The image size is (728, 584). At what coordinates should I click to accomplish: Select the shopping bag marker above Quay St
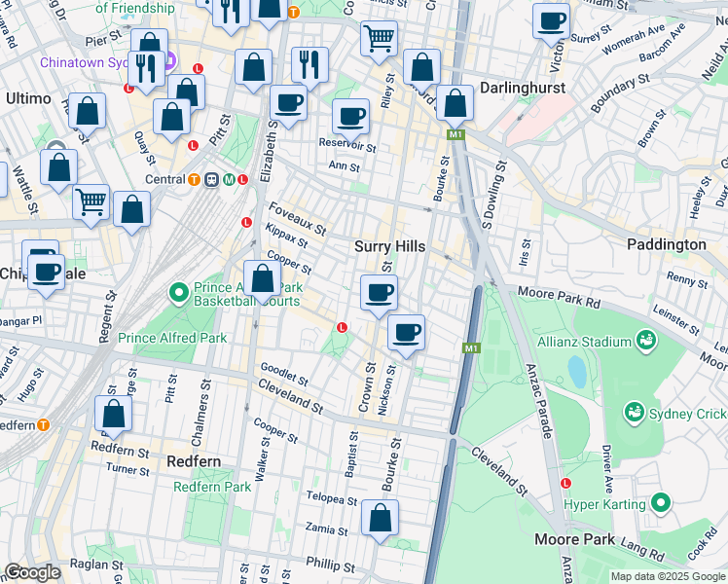pos(172,117)
